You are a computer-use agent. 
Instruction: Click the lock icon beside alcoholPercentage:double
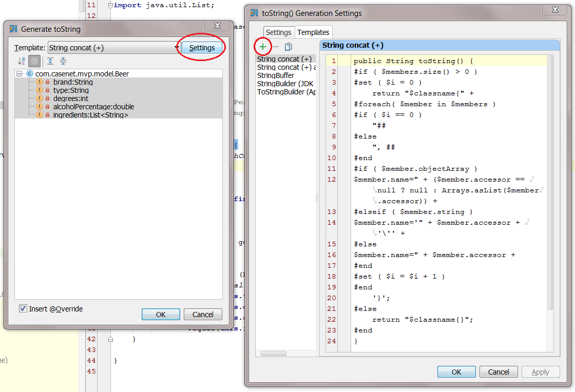tap(47, 107)
